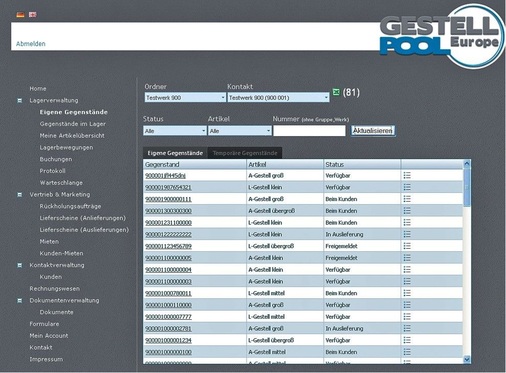Open Meine Artikelübersicht page
The height and width of the screenshot is (373, 506).
click(x=72, y=136)
